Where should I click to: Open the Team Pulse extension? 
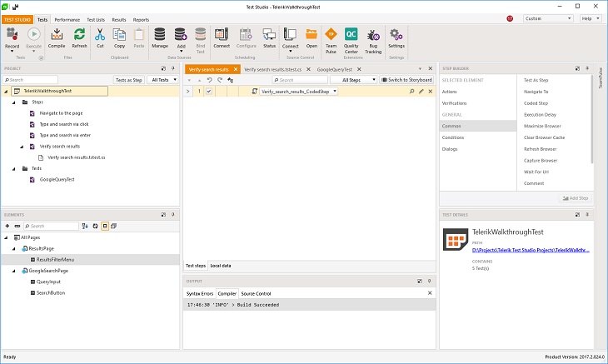[331, 34]
